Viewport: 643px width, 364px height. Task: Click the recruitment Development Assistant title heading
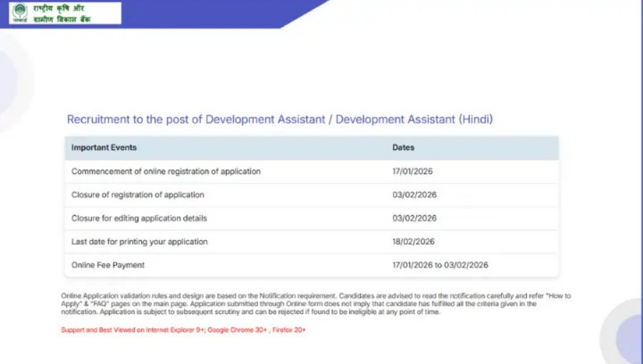pyautogui.click(x=279, y=119)
